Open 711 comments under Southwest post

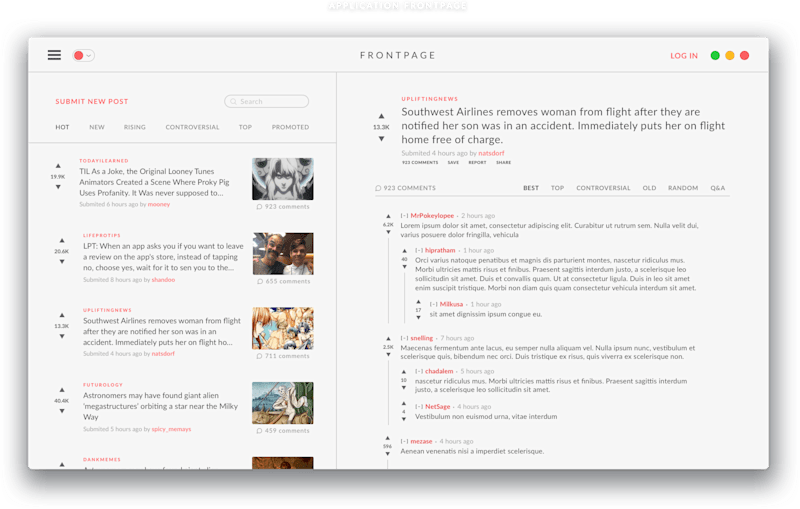(283, 356)
